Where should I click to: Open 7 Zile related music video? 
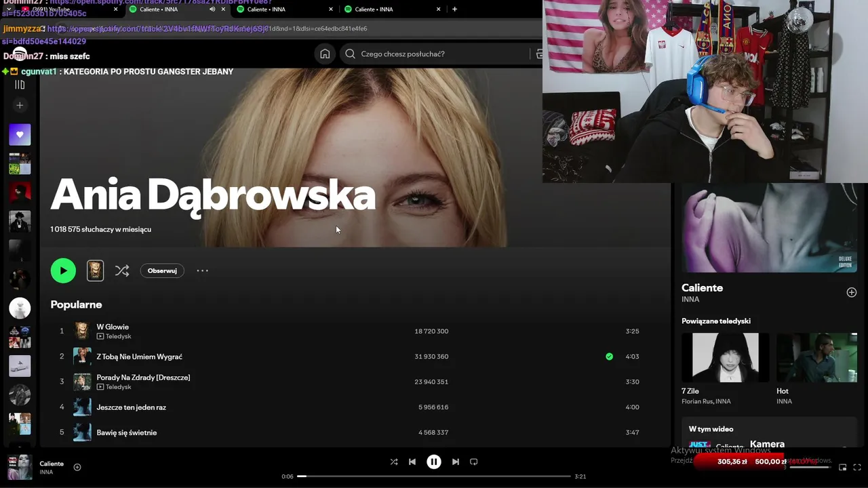click(x=726, y=357)
